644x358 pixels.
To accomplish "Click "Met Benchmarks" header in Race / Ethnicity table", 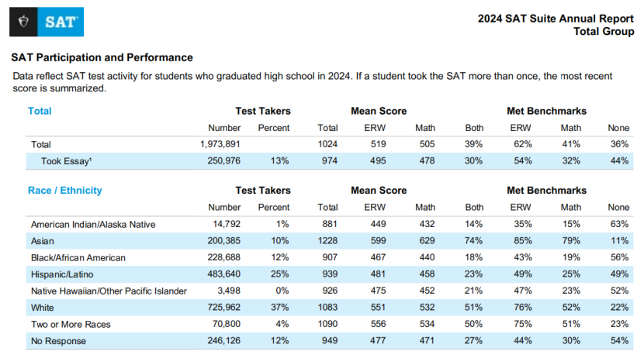I will coord(546,190).
